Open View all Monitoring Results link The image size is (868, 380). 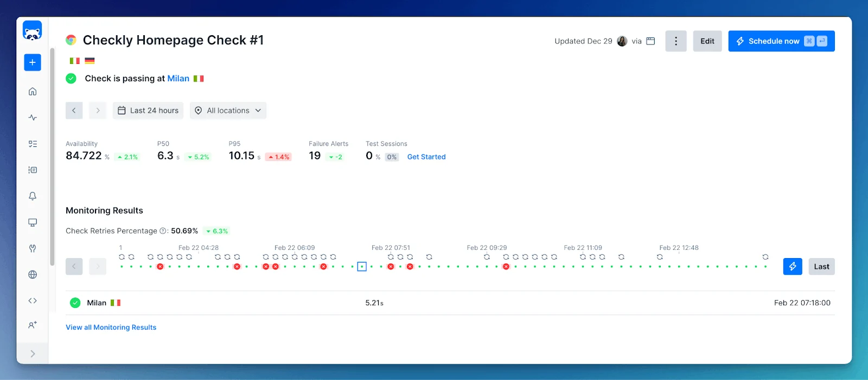coord(111,327)
